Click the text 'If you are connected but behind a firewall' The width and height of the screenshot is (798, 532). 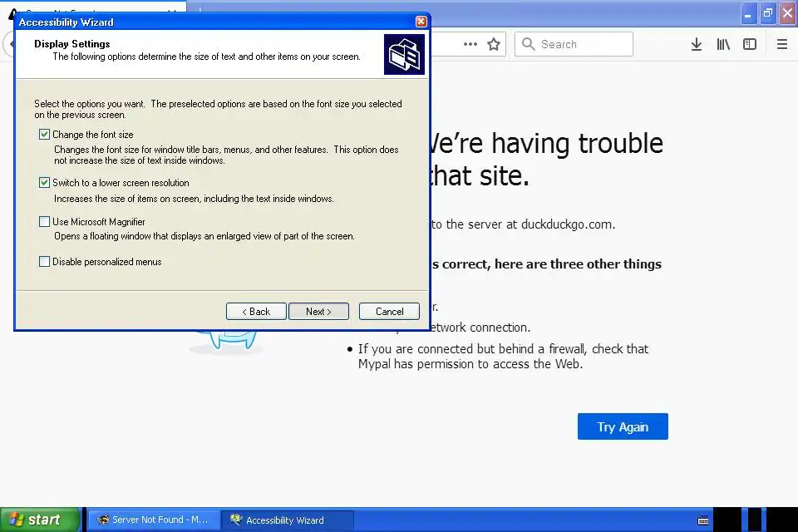(472, 349)
